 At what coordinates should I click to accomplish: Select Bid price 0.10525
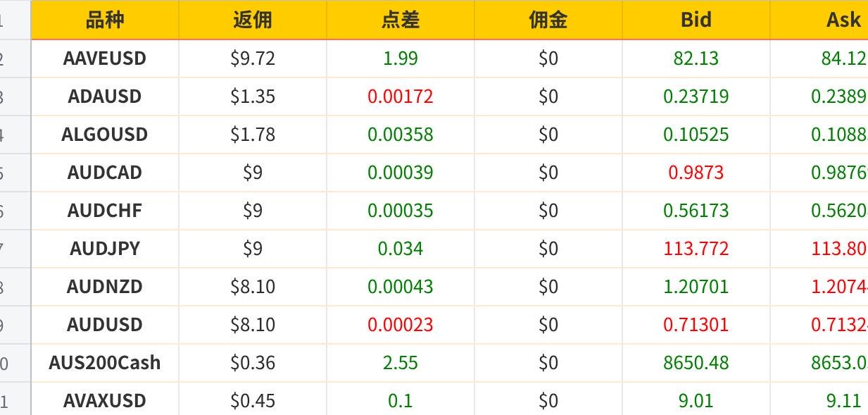pos(696,135)
